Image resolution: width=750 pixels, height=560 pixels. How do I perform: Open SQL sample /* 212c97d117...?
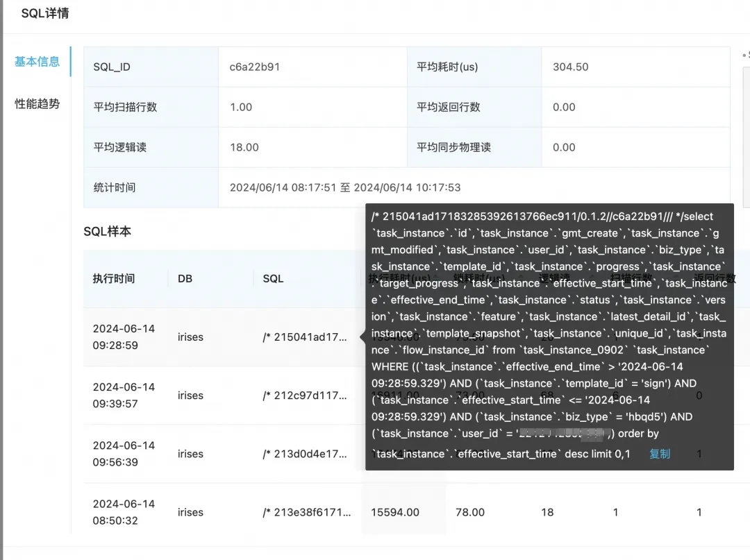coord(305,395)
